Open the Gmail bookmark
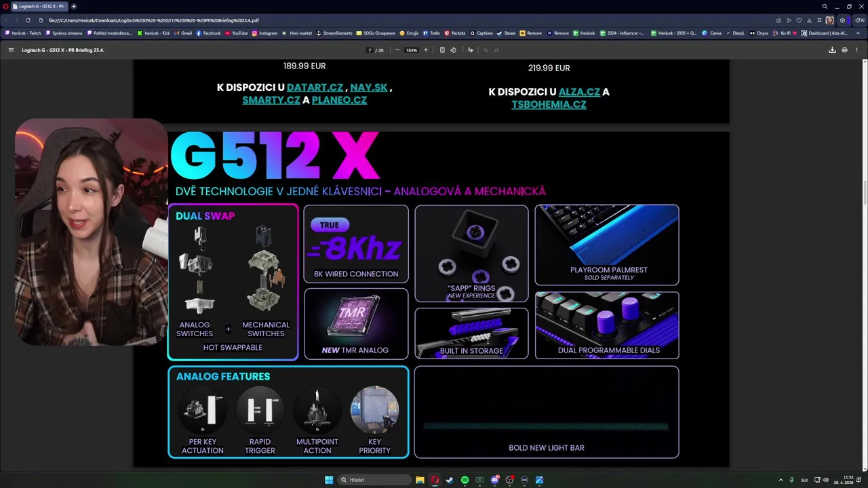Screen dimensions: 868x488 (183, 33)
